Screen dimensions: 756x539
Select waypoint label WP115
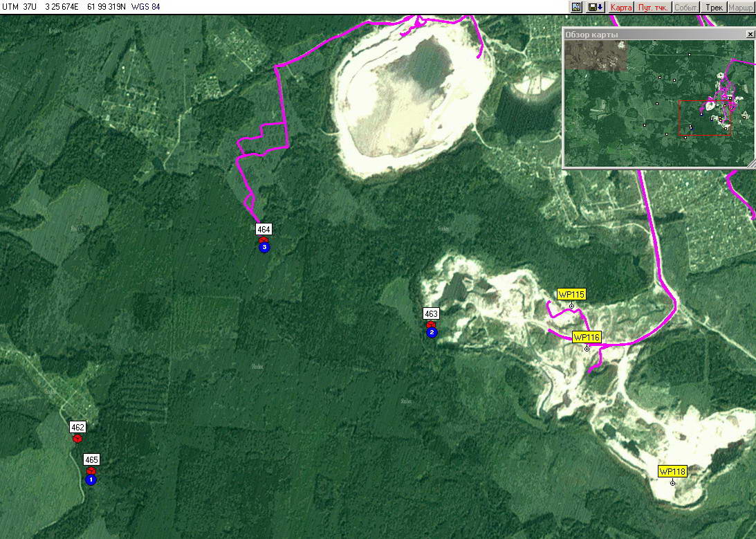pyautogui.click(x=571, y=294)
